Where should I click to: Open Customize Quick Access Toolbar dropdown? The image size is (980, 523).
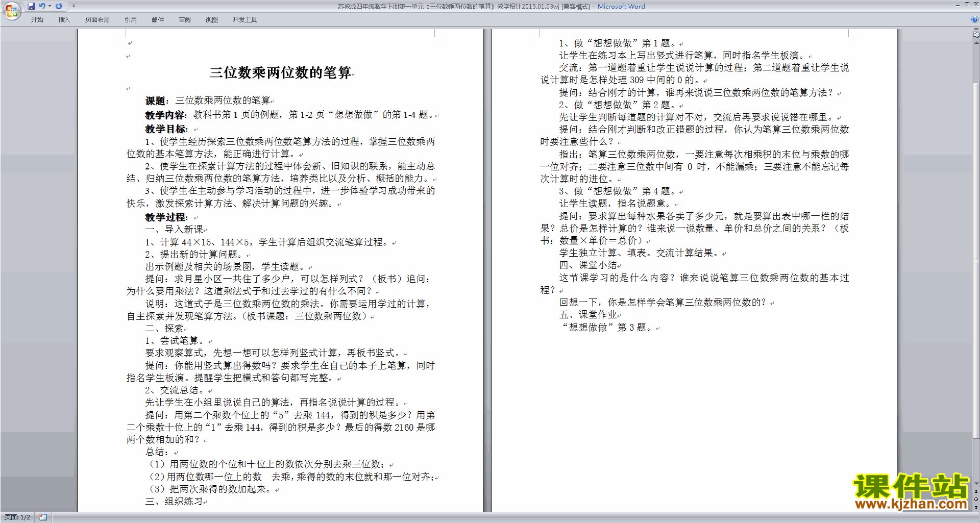[73, 6]
